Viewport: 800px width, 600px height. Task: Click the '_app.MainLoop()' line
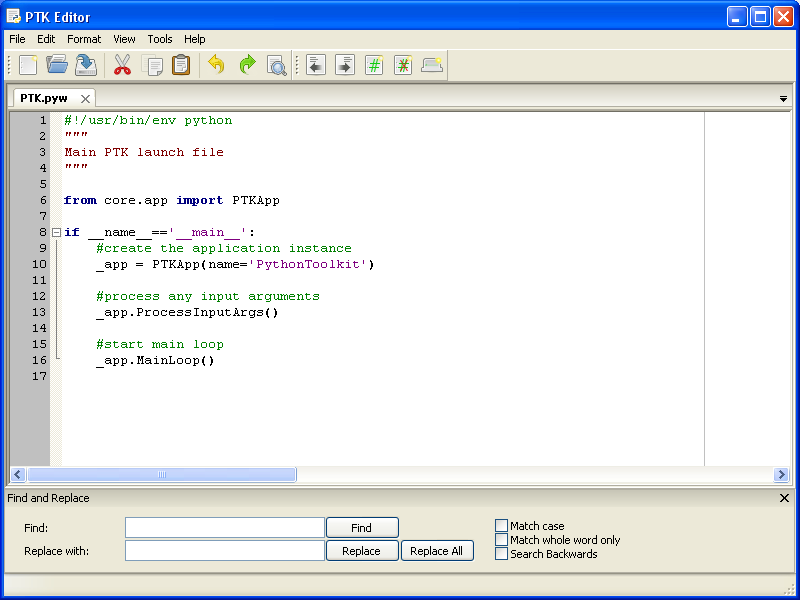(x=155, y=360)
